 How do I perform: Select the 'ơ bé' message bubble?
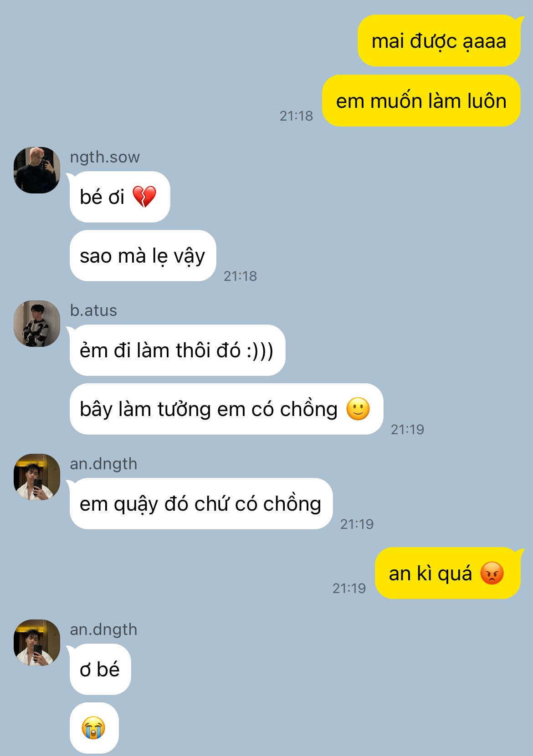100,669
